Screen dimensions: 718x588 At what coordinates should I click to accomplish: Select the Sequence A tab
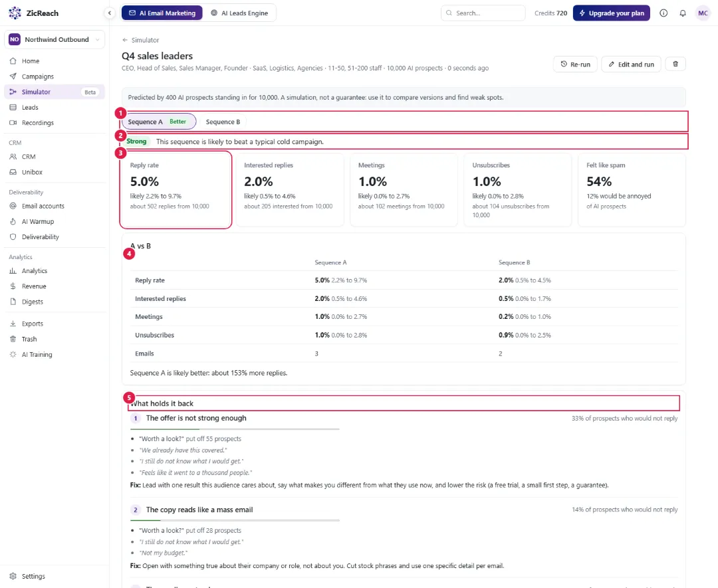pos(159,122)
